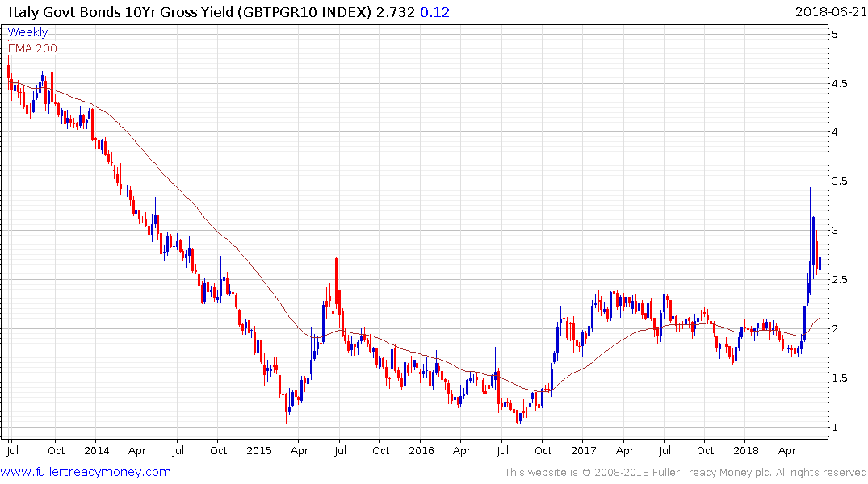Viewport: 868px width, 484px height.
Task: Click the 2016 label on the time axis
Action: (421, 450)
